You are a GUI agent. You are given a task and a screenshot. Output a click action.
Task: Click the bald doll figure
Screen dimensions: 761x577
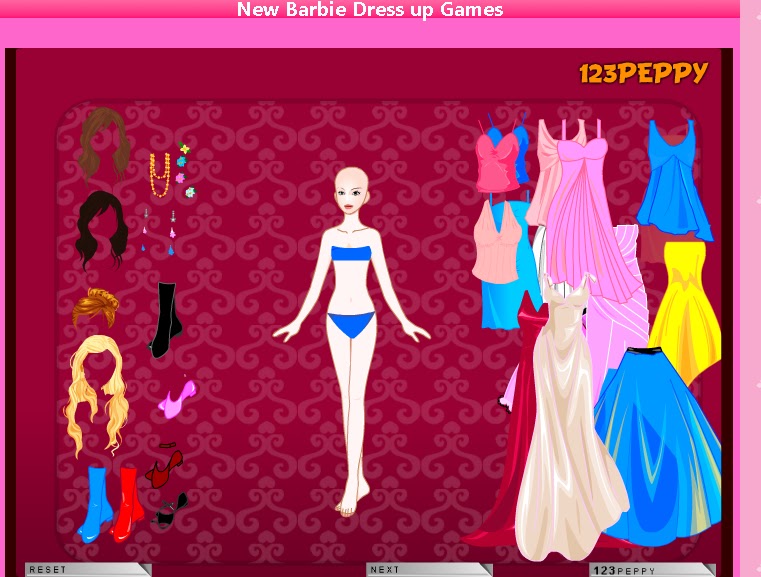(x=351, y=342)
